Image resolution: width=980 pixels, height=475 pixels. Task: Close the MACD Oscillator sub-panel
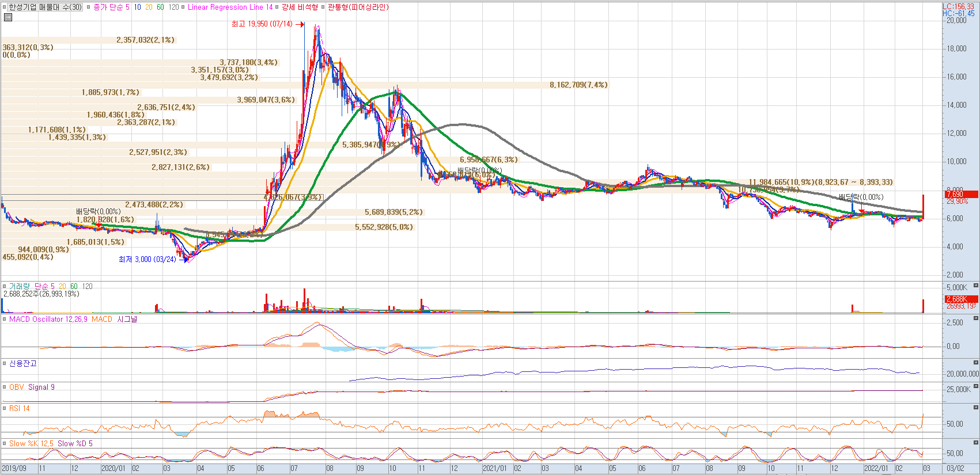[976, 318]
